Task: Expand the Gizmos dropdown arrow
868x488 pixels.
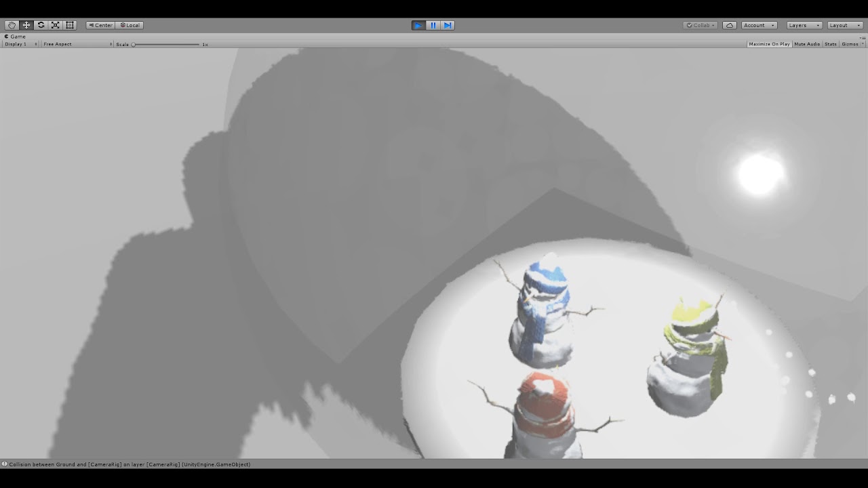Action: [863, 44]
